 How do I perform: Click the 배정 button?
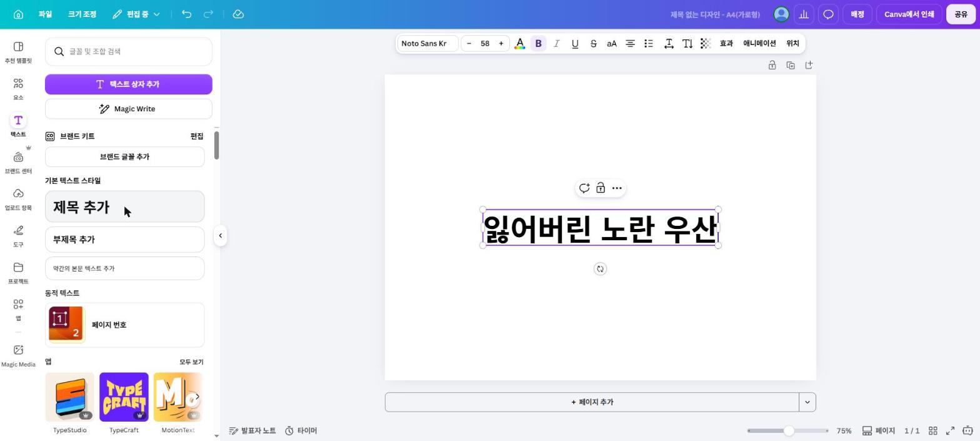click(x=857, y=14)
